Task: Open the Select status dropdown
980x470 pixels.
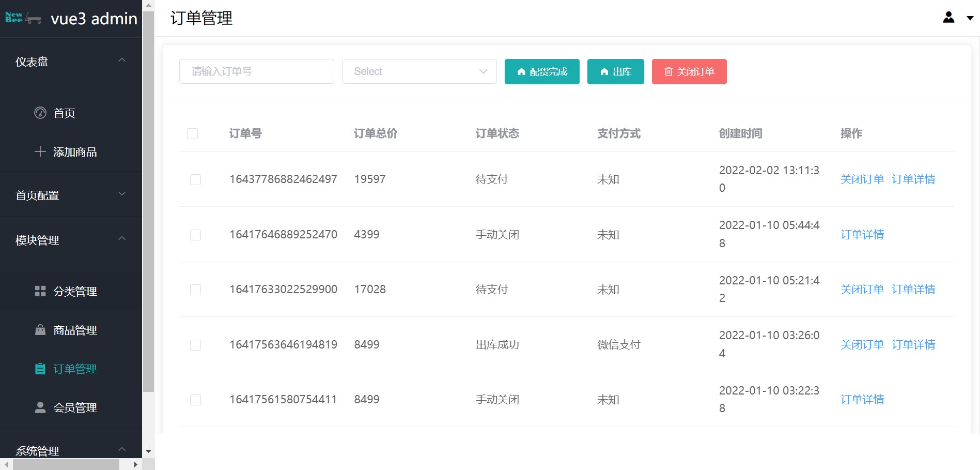Action: tap(418, 71)
